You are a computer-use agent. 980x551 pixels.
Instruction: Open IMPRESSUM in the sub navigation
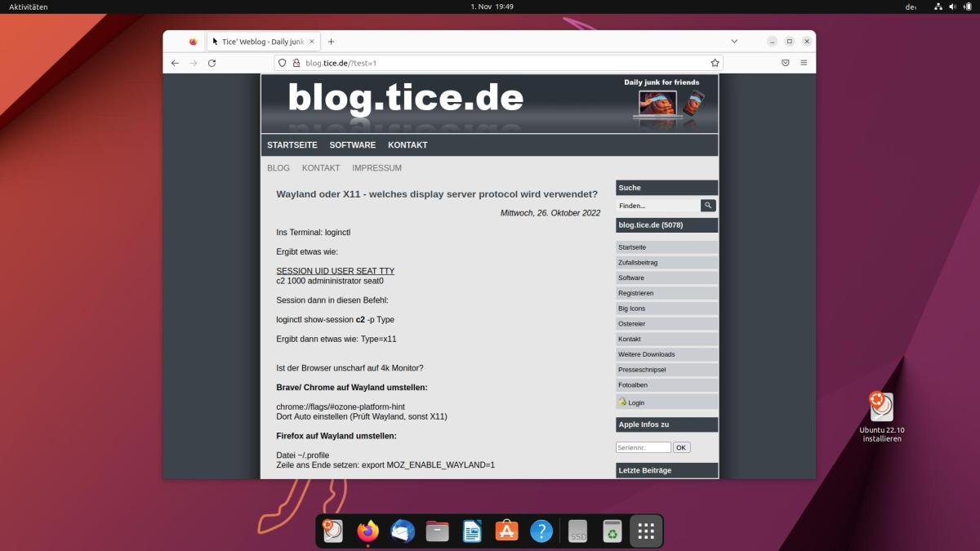click(x=376, y=168)
